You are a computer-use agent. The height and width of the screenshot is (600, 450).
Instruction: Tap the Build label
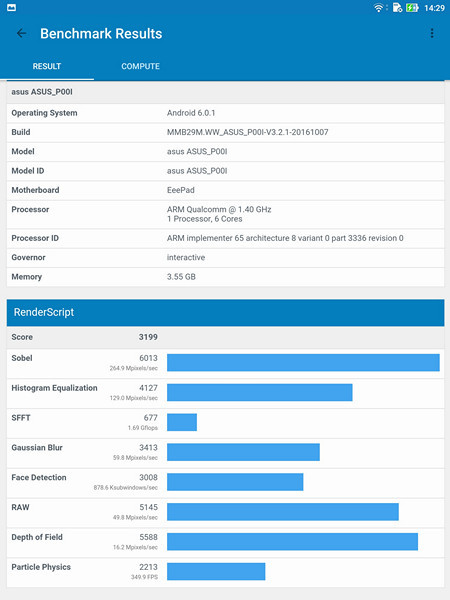(21, 132)
